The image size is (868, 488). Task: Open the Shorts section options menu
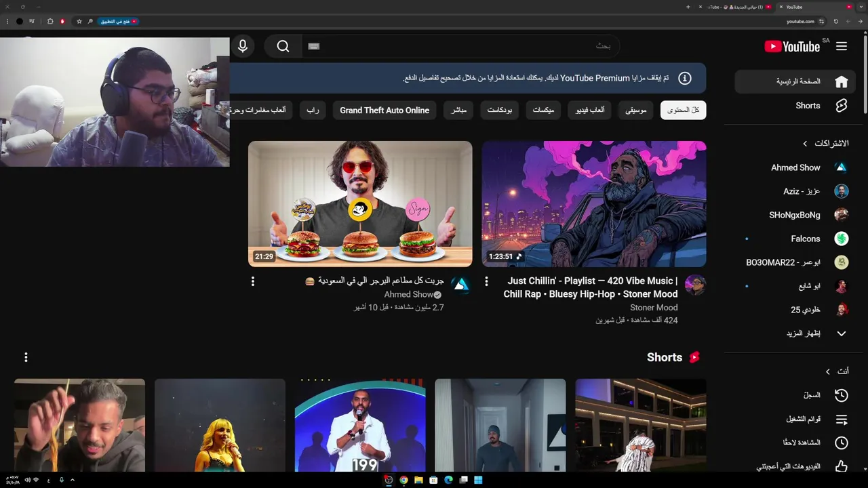[x=26, y=357]
